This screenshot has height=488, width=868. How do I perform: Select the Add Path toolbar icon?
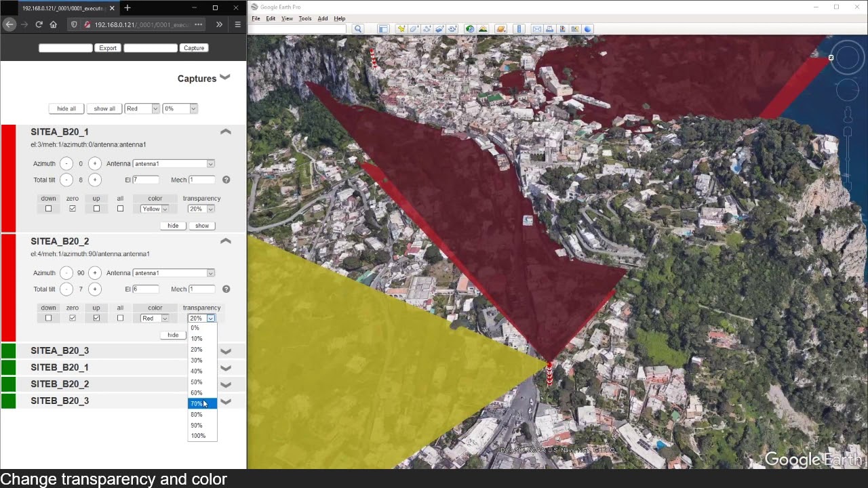(427, 28)
